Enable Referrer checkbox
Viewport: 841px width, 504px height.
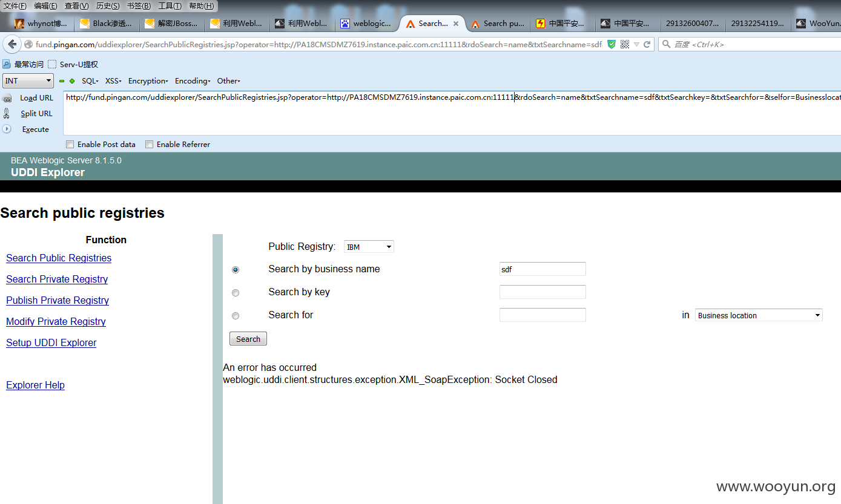[149, 145]
